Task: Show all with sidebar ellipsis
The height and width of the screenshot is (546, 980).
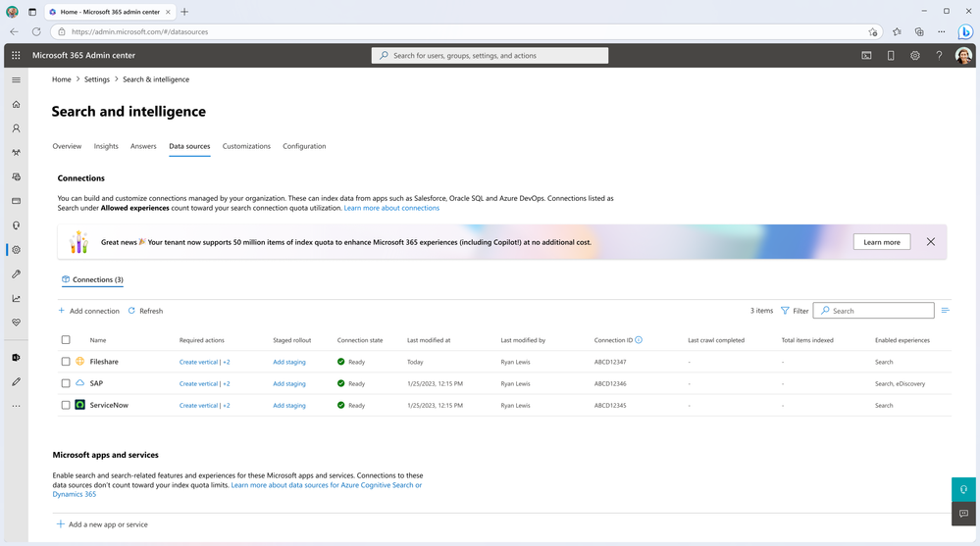Action: click(x=17, y=406)
